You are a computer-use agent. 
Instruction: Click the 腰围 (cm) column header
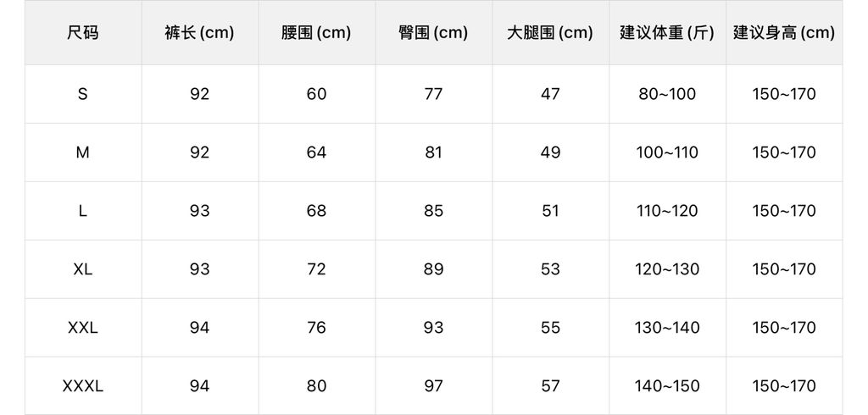(316, 33)
